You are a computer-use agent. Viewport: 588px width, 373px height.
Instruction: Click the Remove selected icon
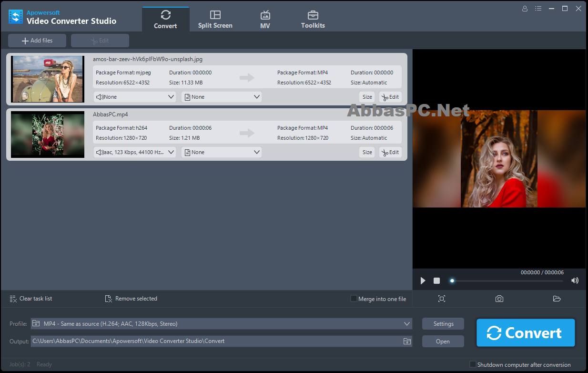click(108, 299)
